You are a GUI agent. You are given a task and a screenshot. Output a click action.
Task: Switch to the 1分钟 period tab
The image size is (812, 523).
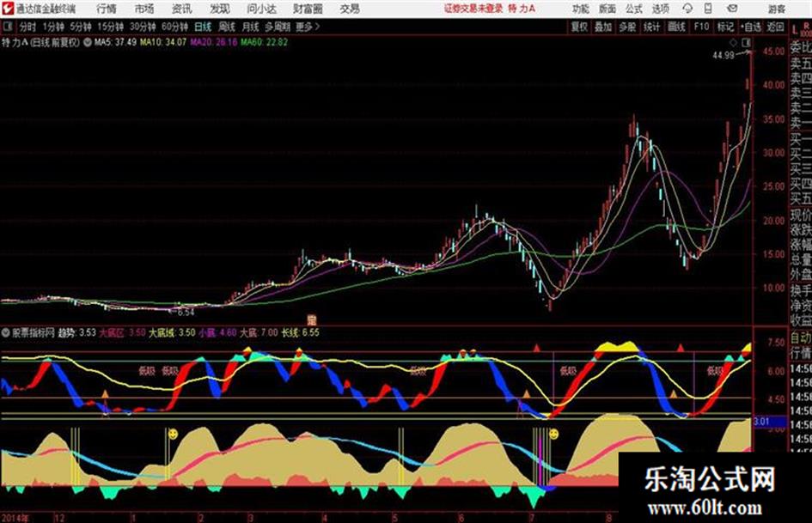53,27
